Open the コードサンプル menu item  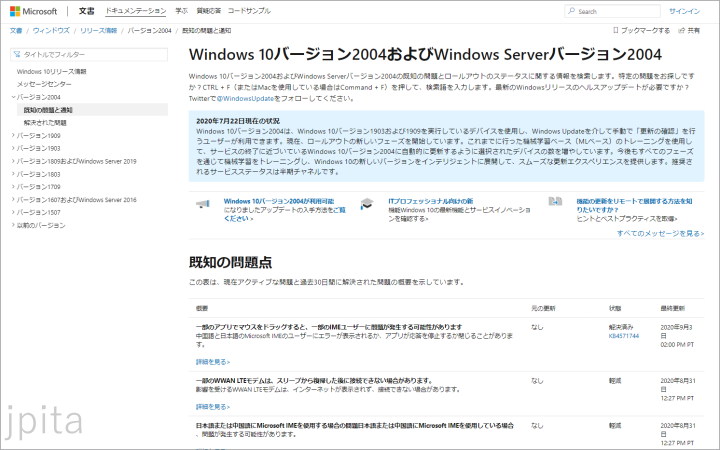249,11
